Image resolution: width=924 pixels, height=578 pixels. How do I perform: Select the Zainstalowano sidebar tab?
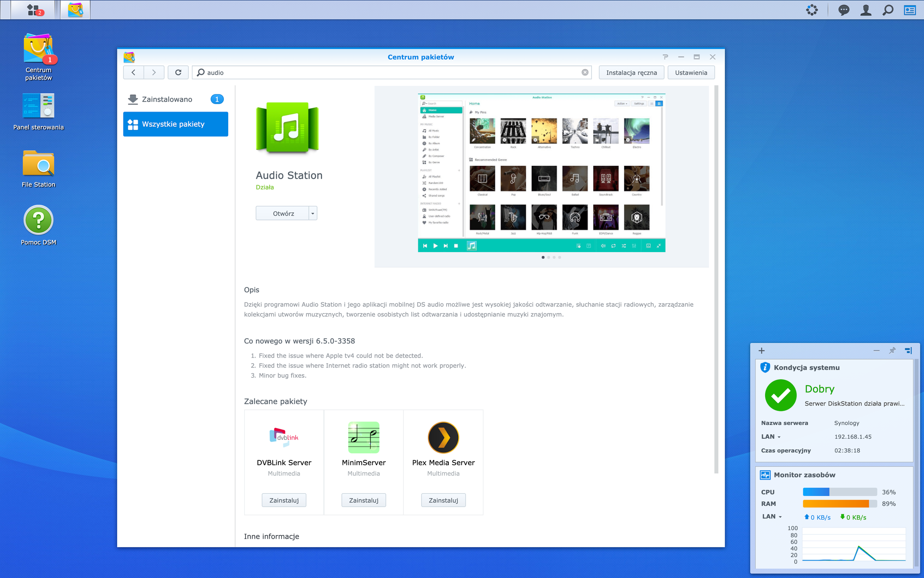pos(176,99)
